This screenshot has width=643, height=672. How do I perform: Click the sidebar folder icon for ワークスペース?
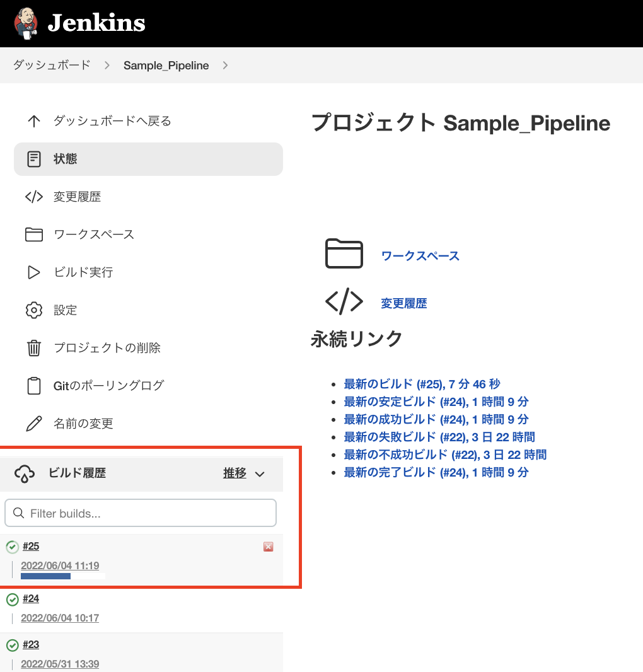point(34,235)
